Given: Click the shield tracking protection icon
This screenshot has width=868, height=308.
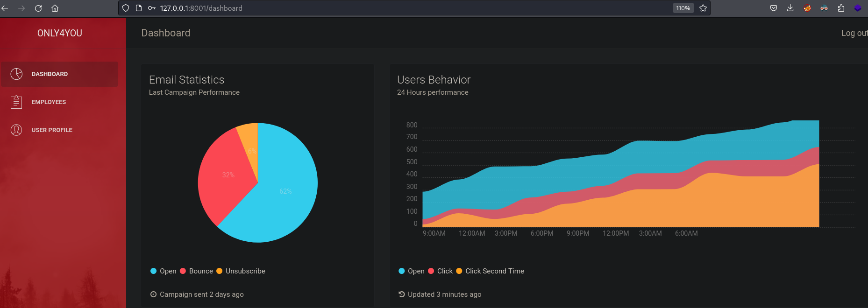Looking at the screenshot, I should (x=126, y=8).
